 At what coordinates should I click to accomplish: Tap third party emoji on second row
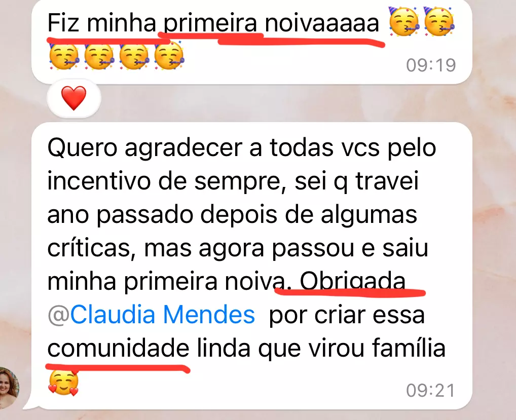pos(134,56)
